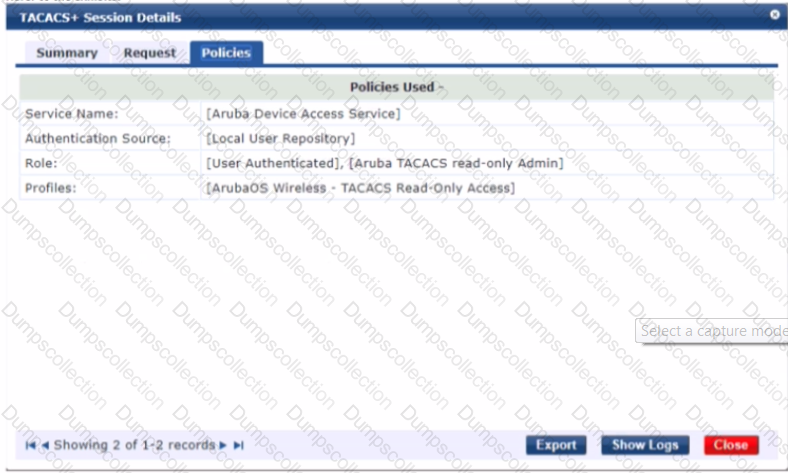The height and width of the screenshot is (473, 788).
Task: Jump to the last record arrow
Action: click(238, 445)
